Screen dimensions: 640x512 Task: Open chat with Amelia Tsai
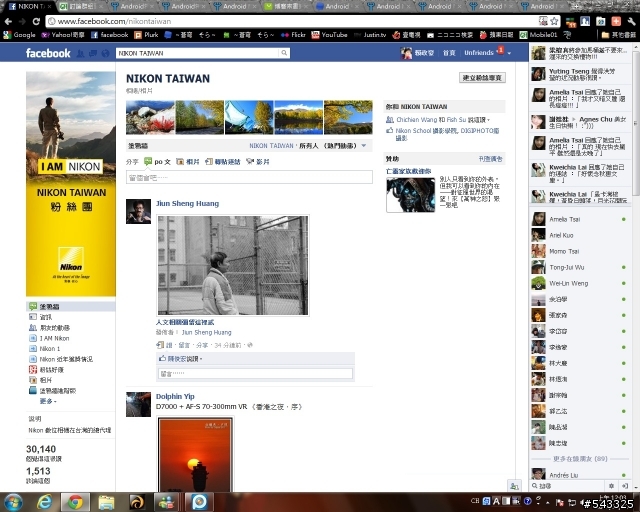tap(580, 219)
